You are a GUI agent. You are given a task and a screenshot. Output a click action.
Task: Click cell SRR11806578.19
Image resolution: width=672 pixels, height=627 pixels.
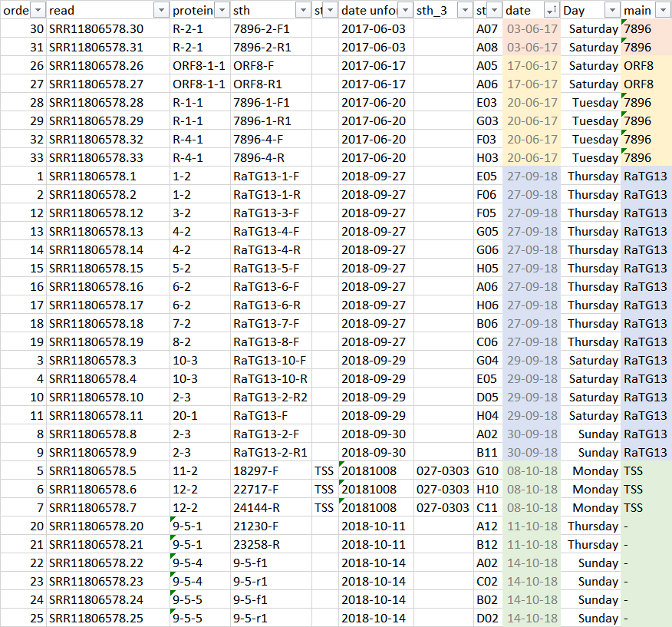pyautogui.click(x=108, y=342)
